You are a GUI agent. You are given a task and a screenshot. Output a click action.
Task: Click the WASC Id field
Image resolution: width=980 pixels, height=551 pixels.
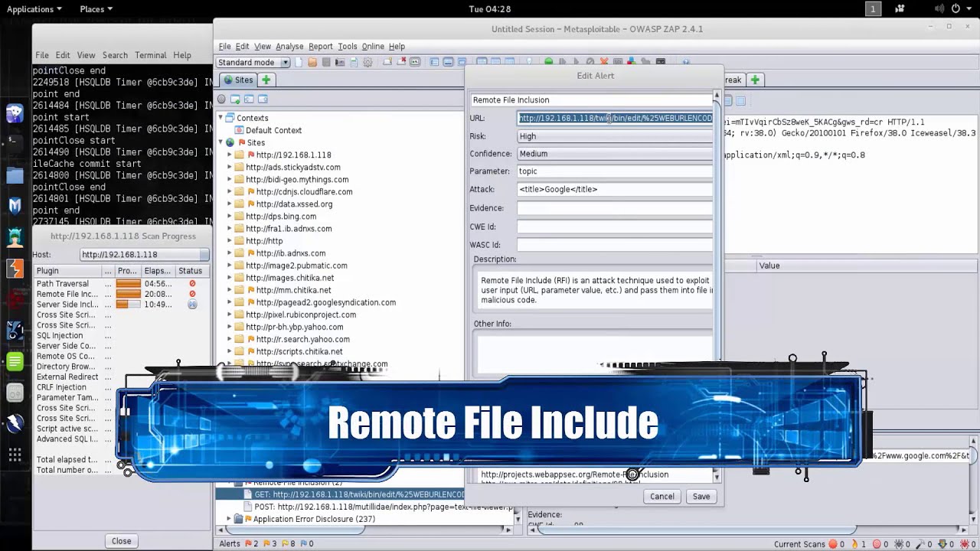616,245
